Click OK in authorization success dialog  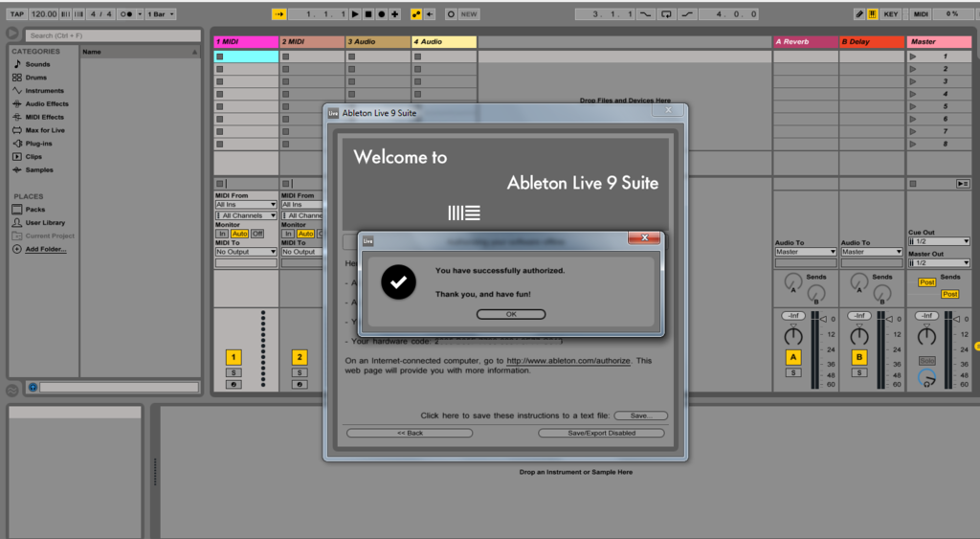pyautogui.click(x=511, y=315)
